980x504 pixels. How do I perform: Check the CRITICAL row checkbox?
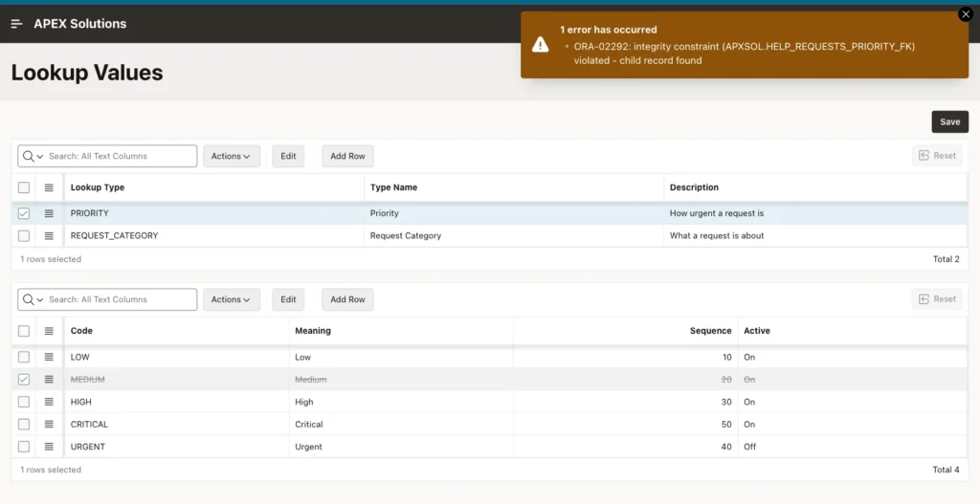tap(24, 425)
